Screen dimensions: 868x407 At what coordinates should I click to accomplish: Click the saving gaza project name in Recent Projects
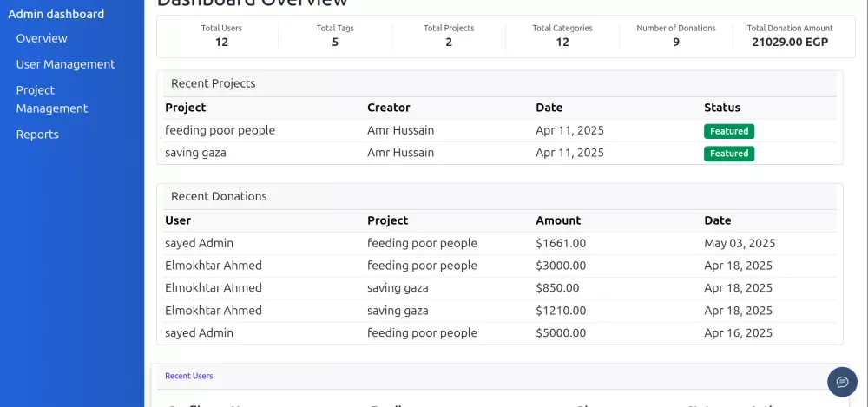(x=195, y=153)
